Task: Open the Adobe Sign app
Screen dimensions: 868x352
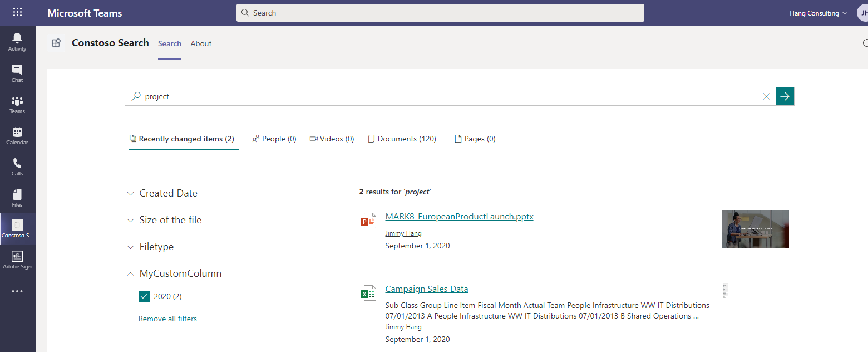Action: (x=17, y=260)
